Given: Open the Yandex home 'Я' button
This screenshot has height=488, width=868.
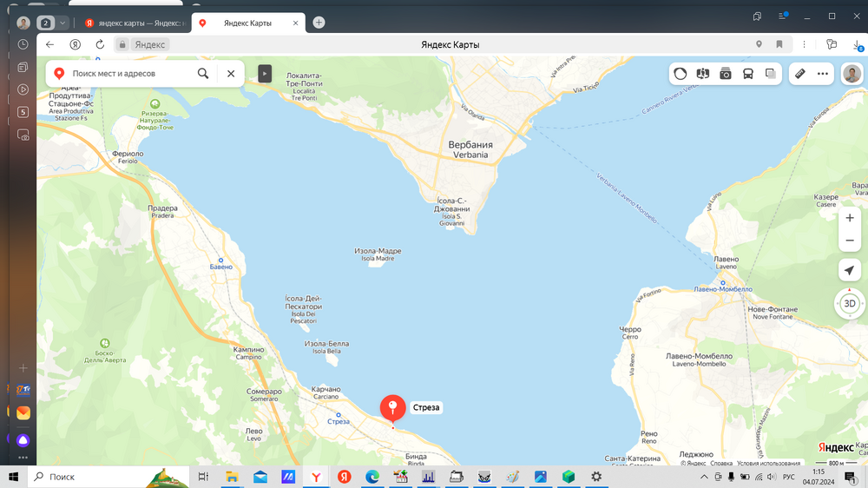Looking at the screenshot, I should [x=76, y=44].
